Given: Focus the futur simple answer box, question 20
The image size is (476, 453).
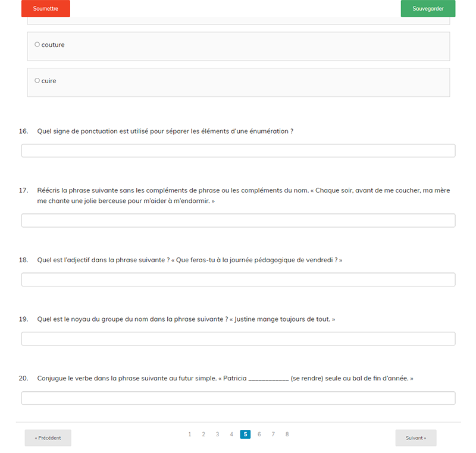Looking at the screenshot, I should (x=238, y=398).
